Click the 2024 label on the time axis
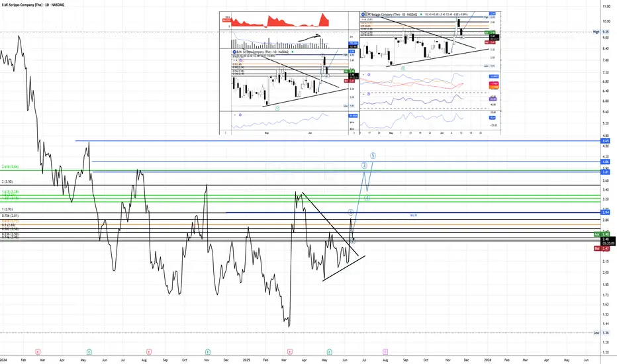This screenshot has width=617, height=364. click(3, 360)
